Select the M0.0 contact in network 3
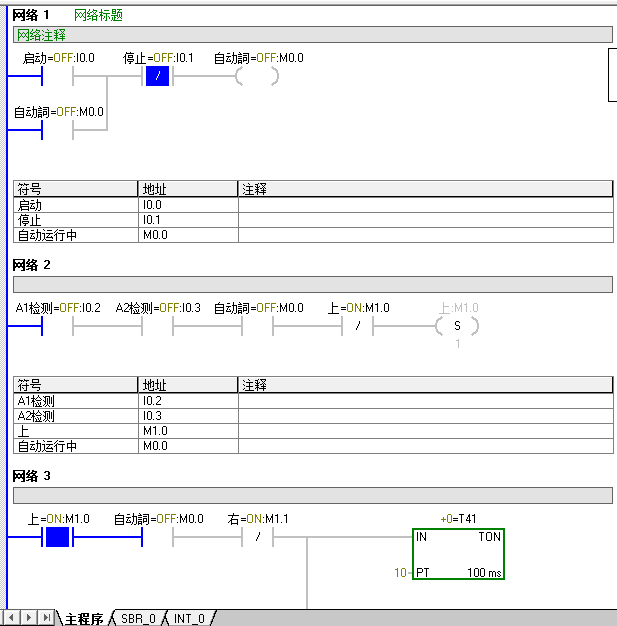 pyautogui.click(x=157, y=537)
